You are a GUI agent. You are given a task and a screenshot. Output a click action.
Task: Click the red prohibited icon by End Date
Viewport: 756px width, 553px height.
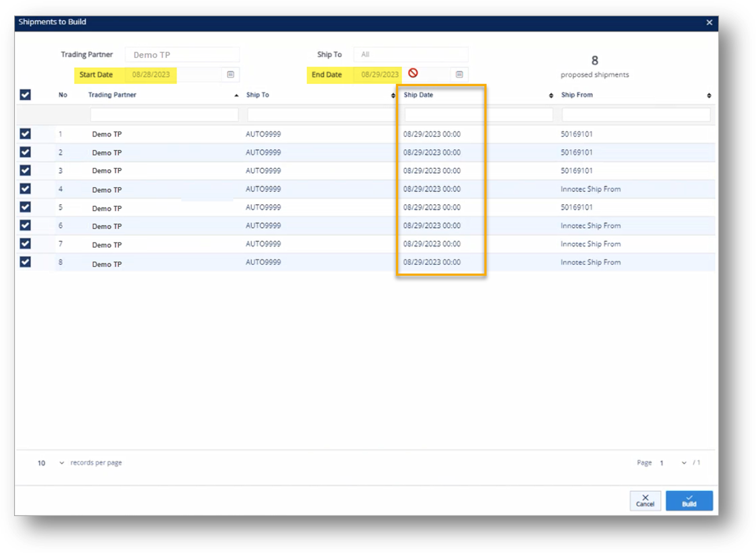[x=413, y=73]
